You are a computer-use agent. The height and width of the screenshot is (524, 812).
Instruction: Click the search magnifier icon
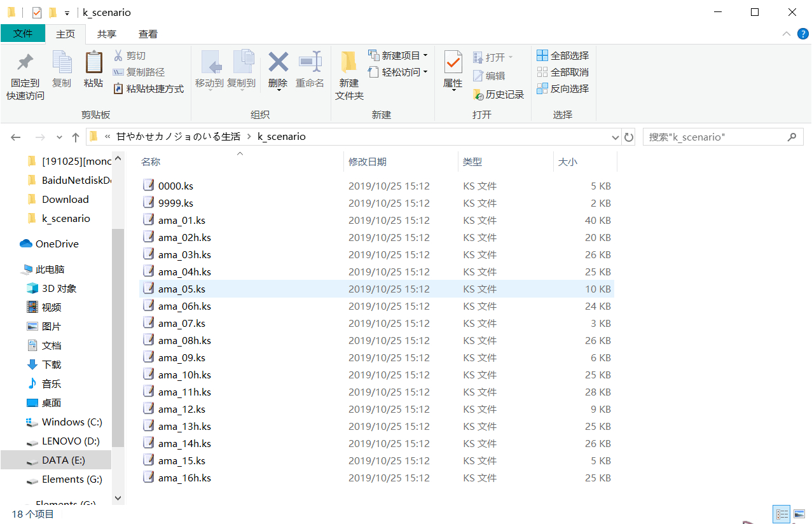(x=792, y=137)
